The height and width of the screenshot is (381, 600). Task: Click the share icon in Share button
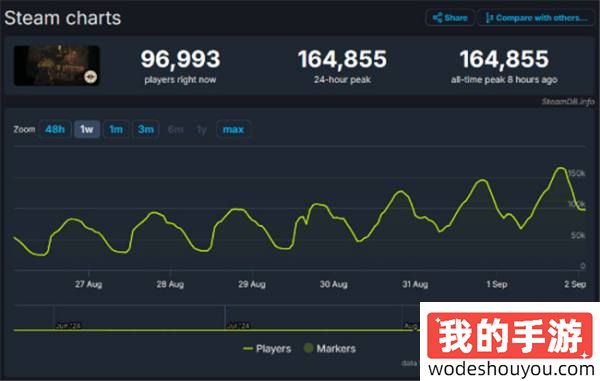[x=437, y=18]
